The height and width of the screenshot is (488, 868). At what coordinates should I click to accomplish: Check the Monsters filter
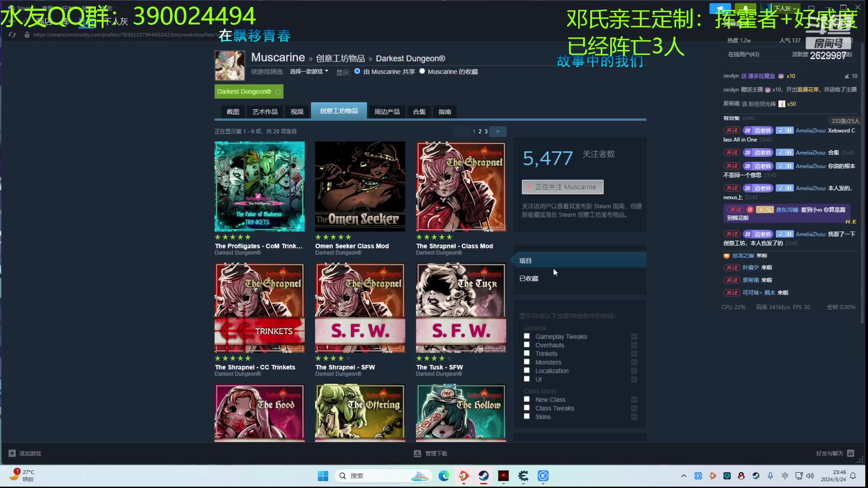click(527, 362)
